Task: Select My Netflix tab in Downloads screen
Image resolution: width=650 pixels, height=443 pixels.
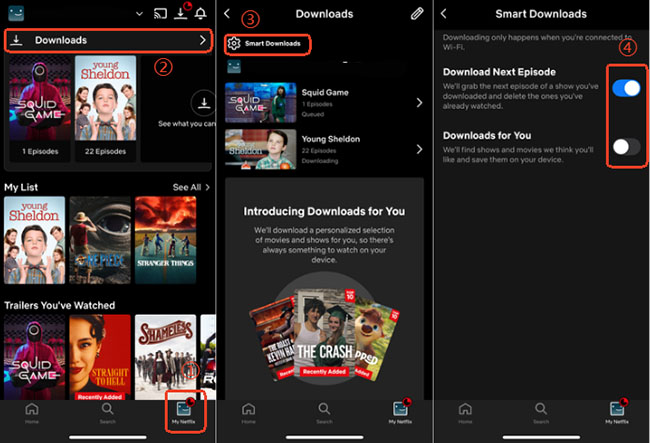Action: 400,413
